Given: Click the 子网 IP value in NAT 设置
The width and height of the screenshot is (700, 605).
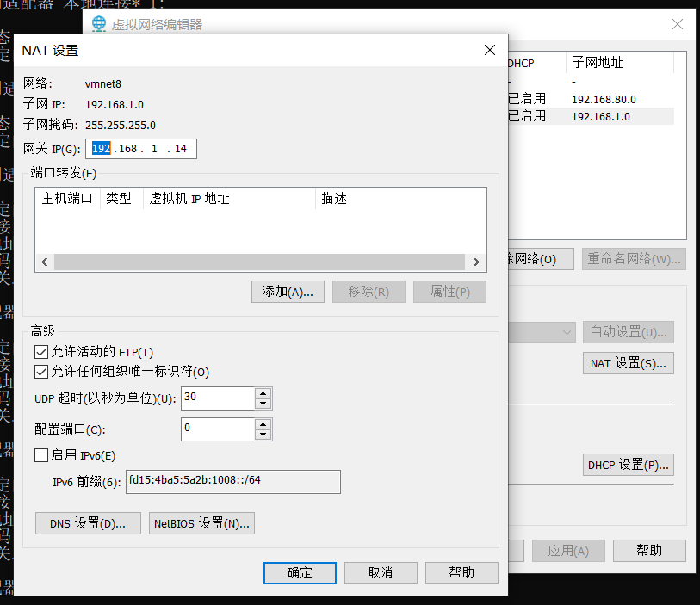Looking at the screenshot, I should pos(115,105).
